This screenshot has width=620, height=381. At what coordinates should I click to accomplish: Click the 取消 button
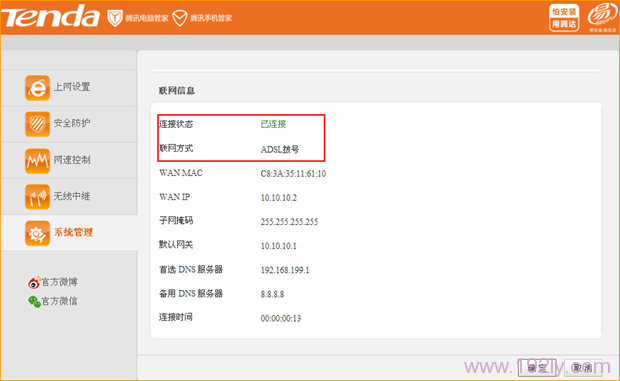tap(583, 368)
